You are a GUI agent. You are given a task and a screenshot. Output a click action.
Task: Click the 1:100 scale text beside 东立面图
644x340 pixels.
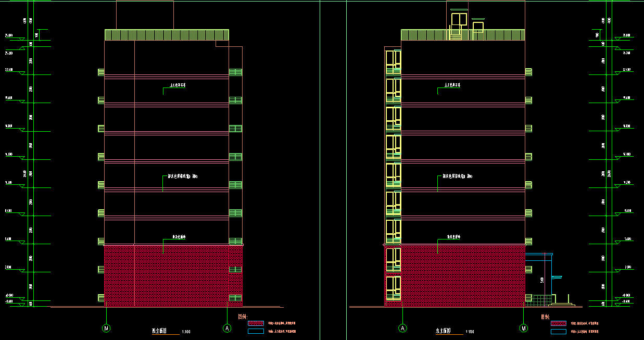tap(470, 332)
